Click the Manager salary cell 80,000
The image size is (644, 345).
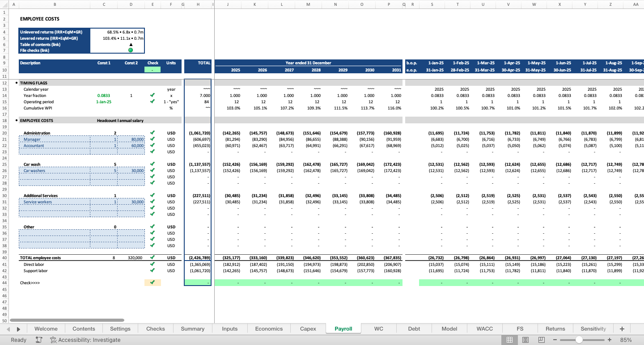pos(131,139)
